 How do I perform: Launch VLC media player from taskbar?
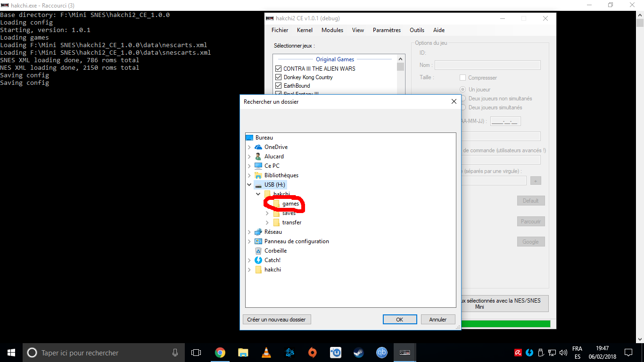pyautogui.click(x=266, y=353)
